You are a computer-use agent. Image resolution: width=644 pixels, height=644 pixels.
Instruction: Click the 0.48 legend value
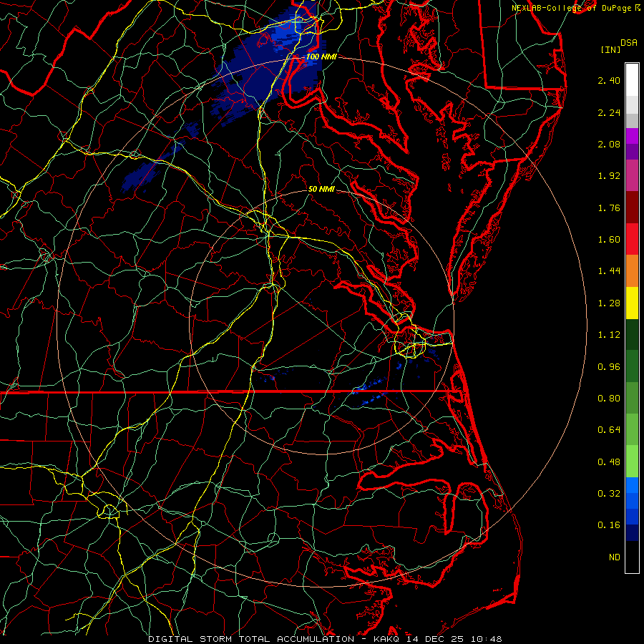pyautogui.click(x=609, y=462)
